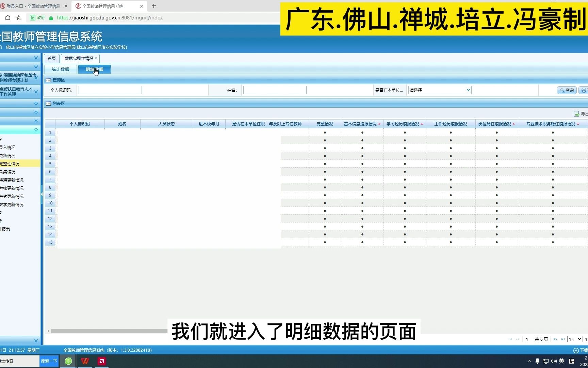The image size is (588, 368).
Task: Open the page size 15 dropdown
Action: [575, 339]
